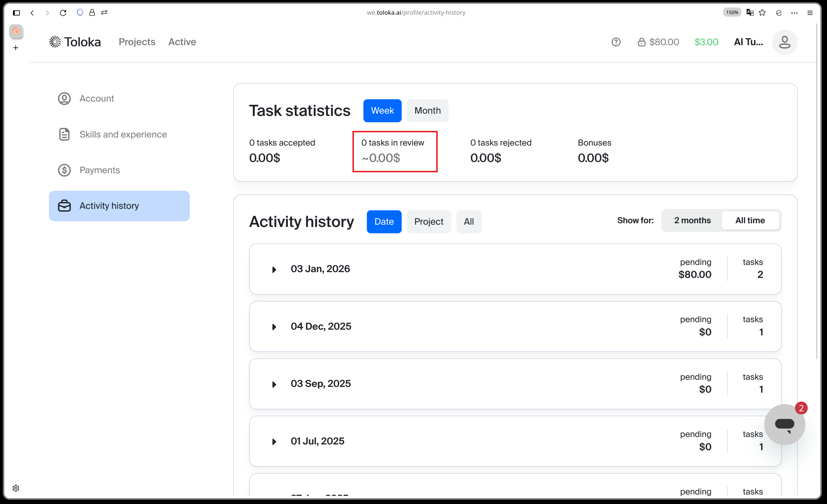Expand the 03 Jan, 2026 entry
Image resolution: width=827 pixels, height=504 pixels.
coord(274,270)
